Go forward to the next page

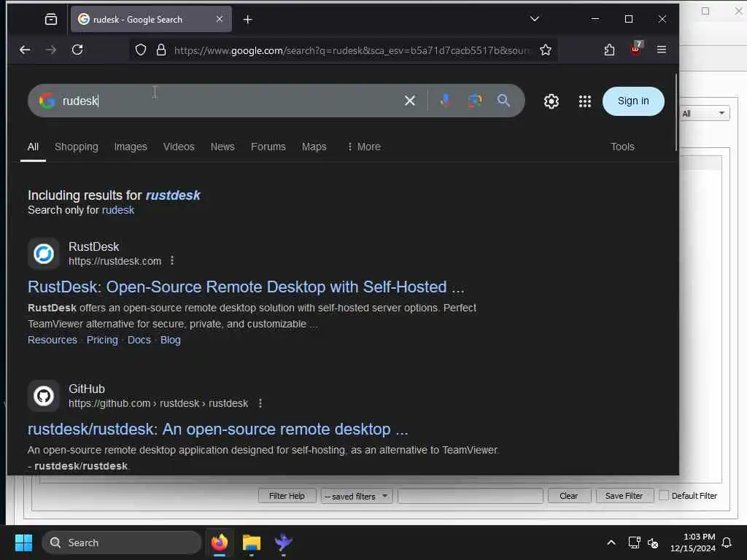[x=51, y=50]
